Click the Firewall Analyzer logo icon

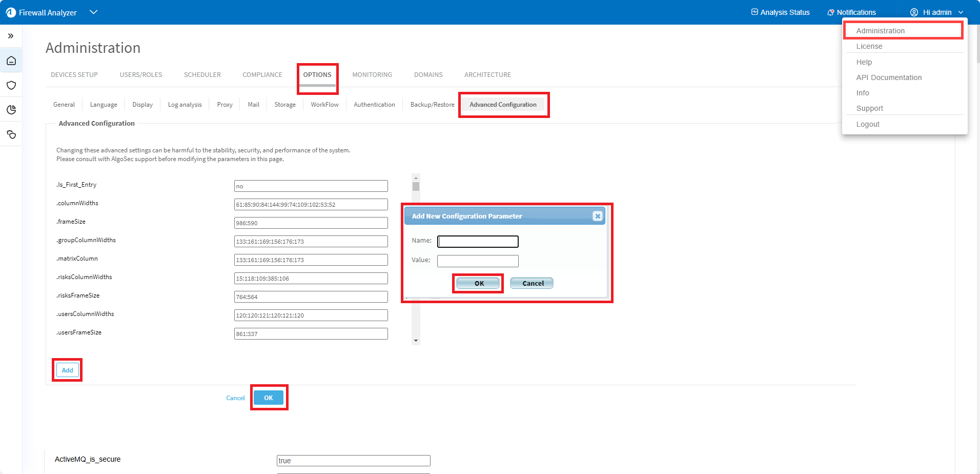click(11, 12)
